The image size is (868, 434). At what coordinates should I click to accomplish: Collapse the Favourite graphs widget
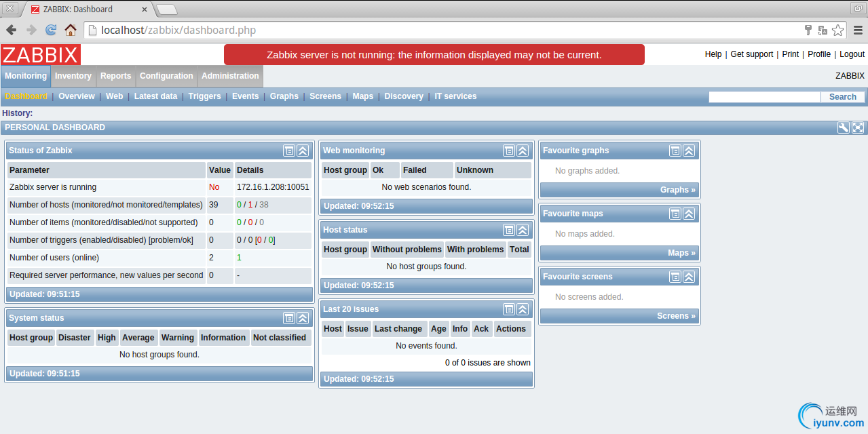tap(689, 151)
